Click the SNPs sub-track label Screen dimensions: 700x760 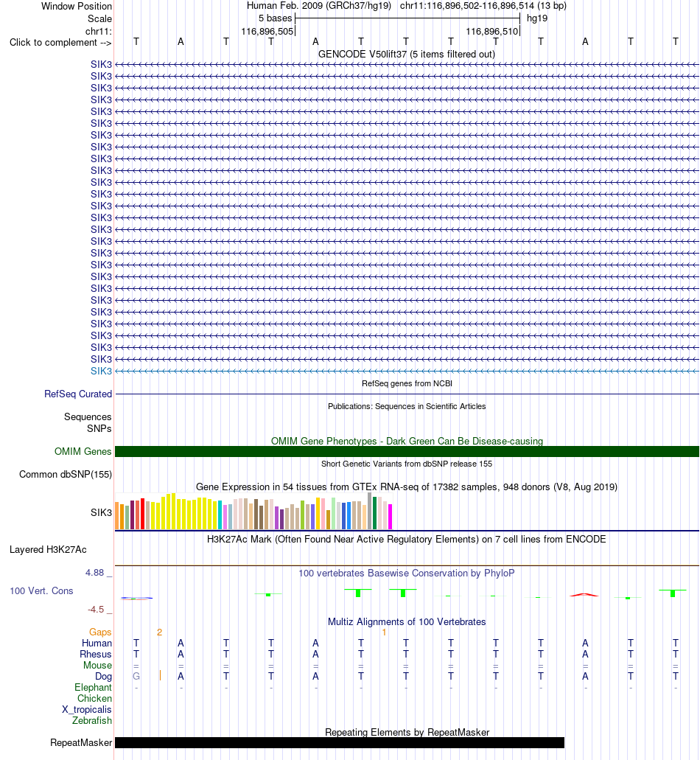(x=99, y=428)
